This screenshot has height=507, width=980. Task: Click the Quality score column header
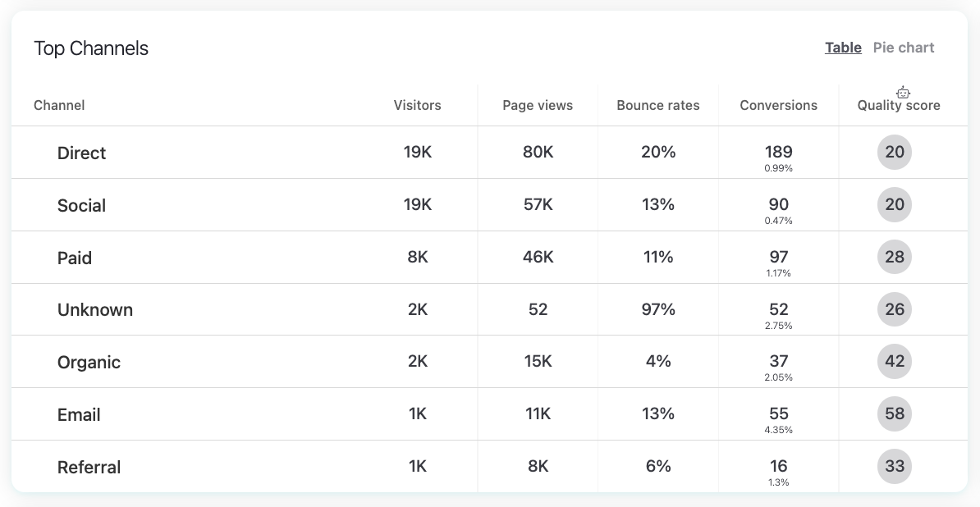click(x=899, y=106)
